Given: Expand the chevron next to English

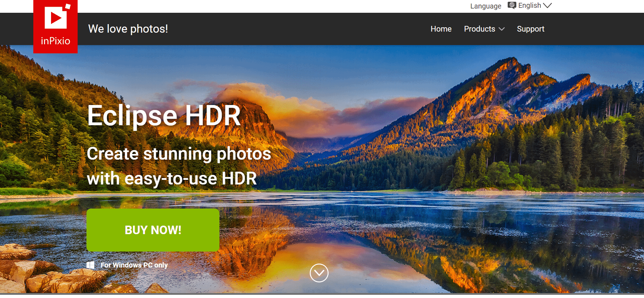Looking at the screenshot, I should point(548,5).
